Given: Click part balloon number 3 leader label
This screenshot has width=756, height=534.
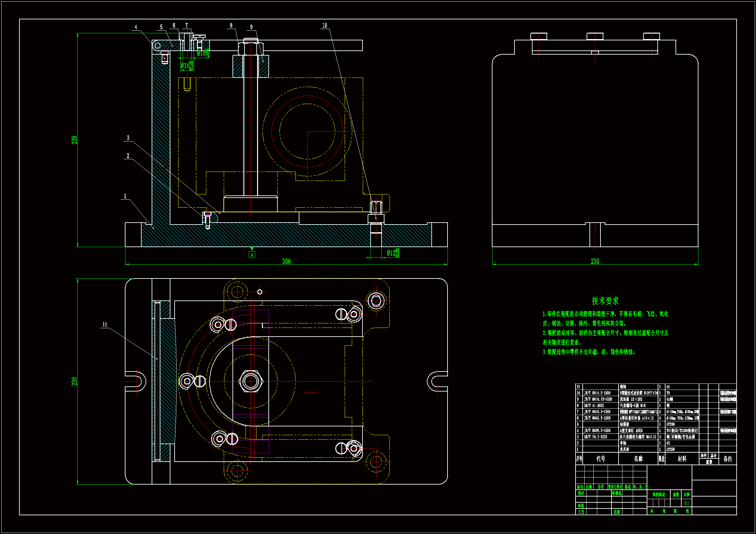Looking at the screenshot, I should point(128,138).
